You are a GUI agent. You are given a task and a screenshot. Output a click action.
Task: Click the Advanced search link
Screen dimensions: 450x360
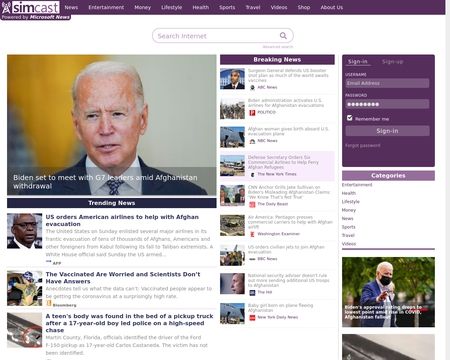tap(278, 47)
